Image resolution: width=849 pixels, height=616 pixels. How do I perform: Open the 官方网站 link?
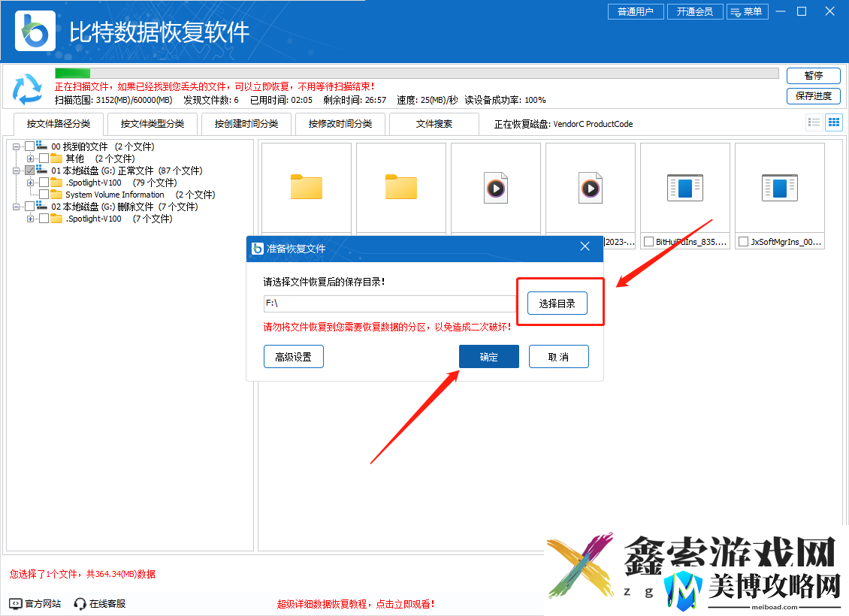point(43,603)
